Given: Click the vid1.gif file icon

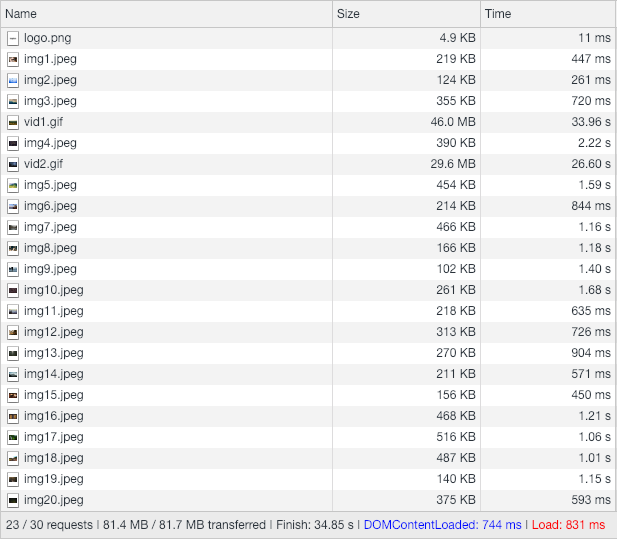Looking at the screenshot, I should 13,122.
